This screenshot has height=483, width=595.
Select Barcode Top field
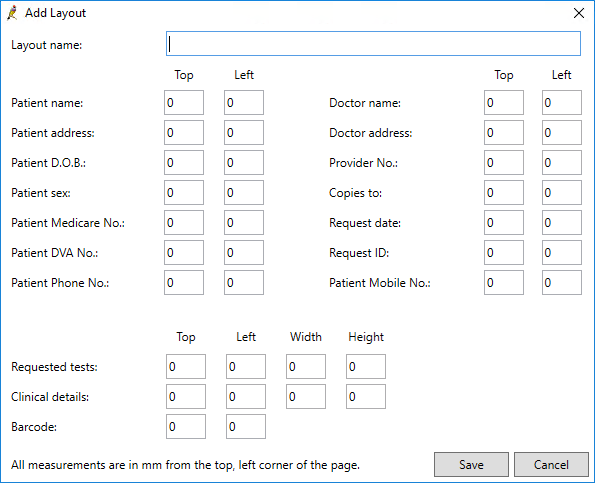coord(186,426)
